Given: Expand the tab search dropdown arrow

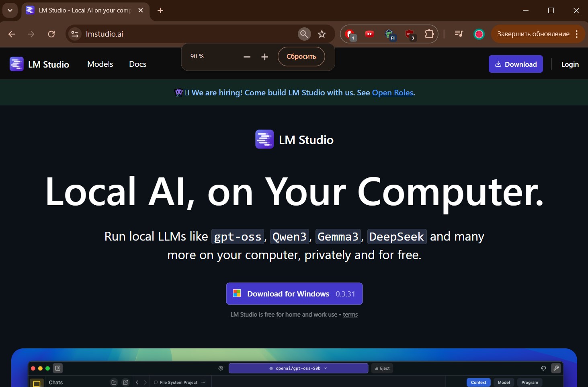Looking at the screenshot, I should 10,10.
